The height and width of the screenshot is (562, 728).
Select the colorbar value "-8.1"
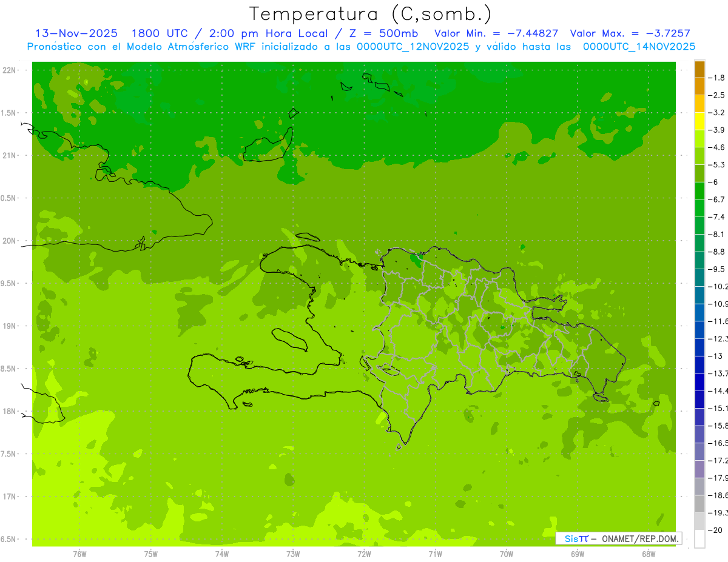point(718,234)
